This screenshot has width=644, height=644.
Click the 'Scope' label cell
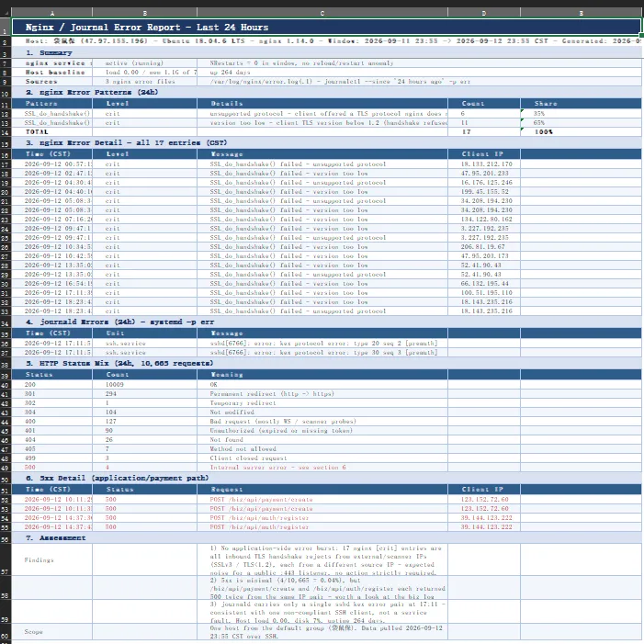(52, 632)
